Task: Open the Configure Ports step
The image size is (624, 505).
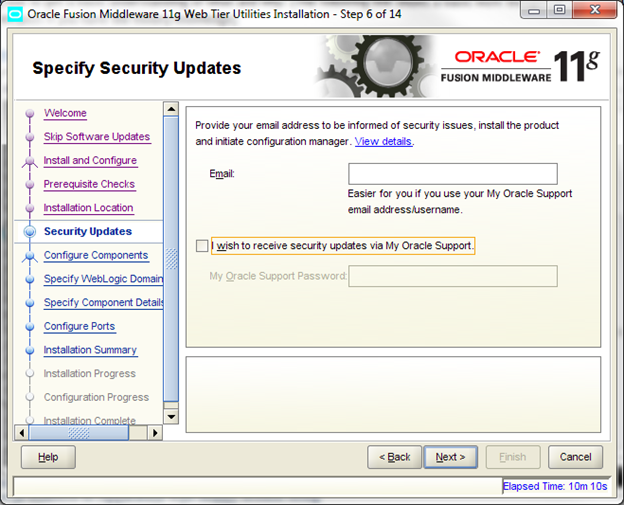Action: pyautogui.click(x=79, y=326)
